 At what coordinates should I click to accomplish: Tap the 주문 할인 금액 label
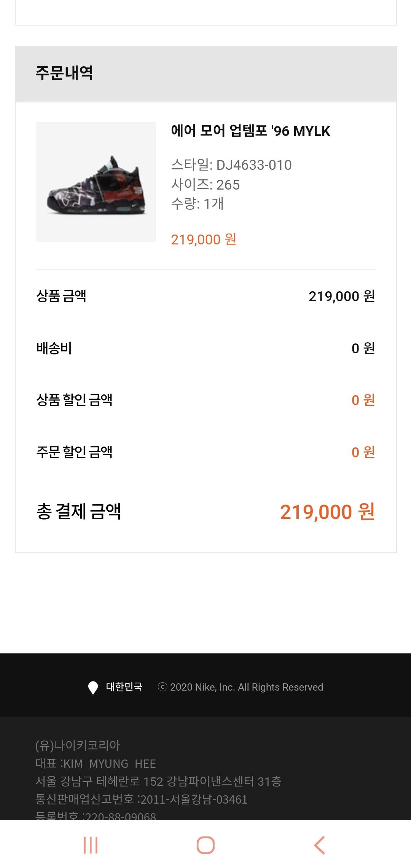pos(74,452)
